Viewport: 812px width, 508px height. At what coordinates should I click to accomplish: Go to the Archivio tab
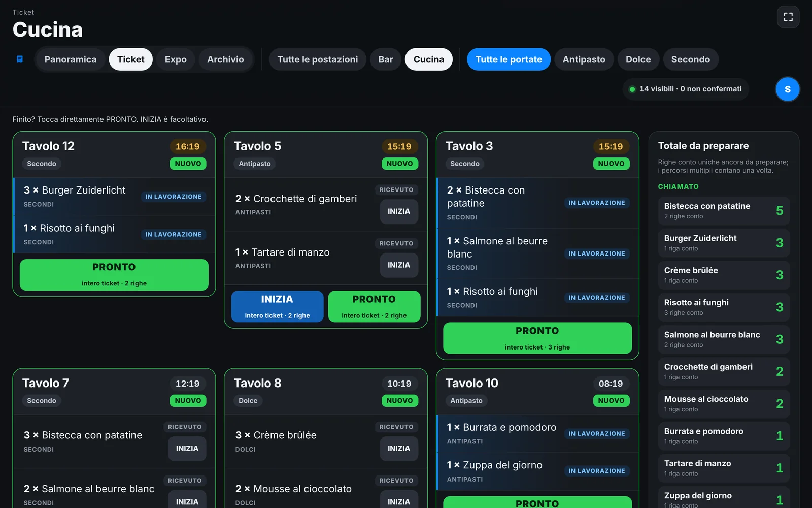click(225, 59)
